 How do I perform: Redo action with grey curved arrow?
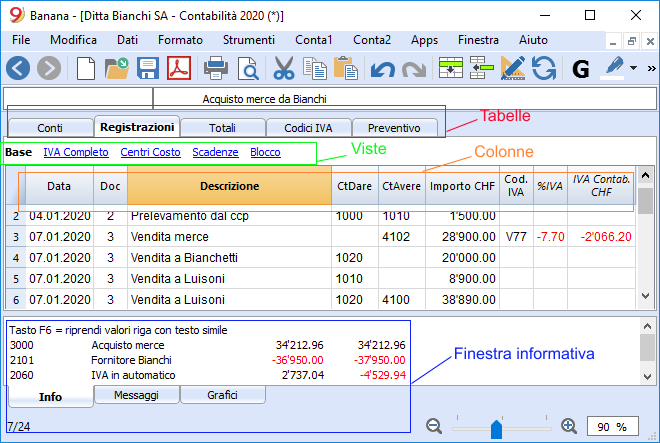(414, 69)
